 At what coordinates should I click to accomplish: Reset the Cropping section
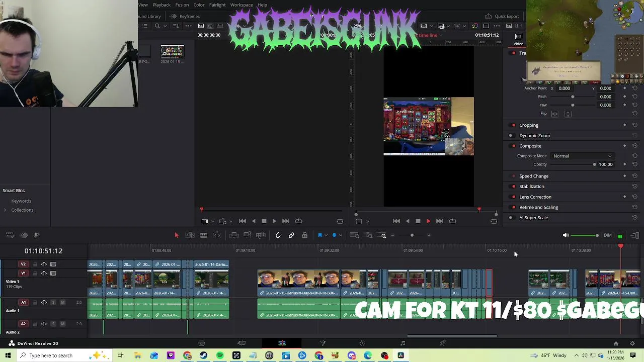pyautogui.click(x=635, y=125)
